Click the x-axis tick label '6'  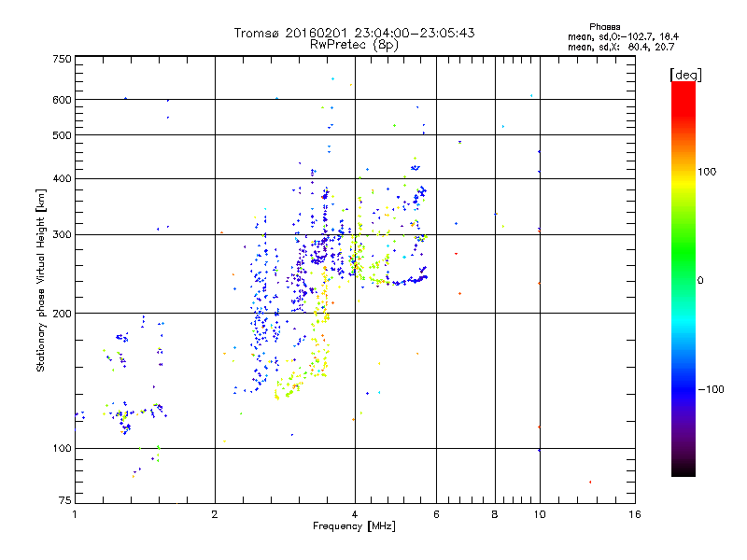point(436,514)
